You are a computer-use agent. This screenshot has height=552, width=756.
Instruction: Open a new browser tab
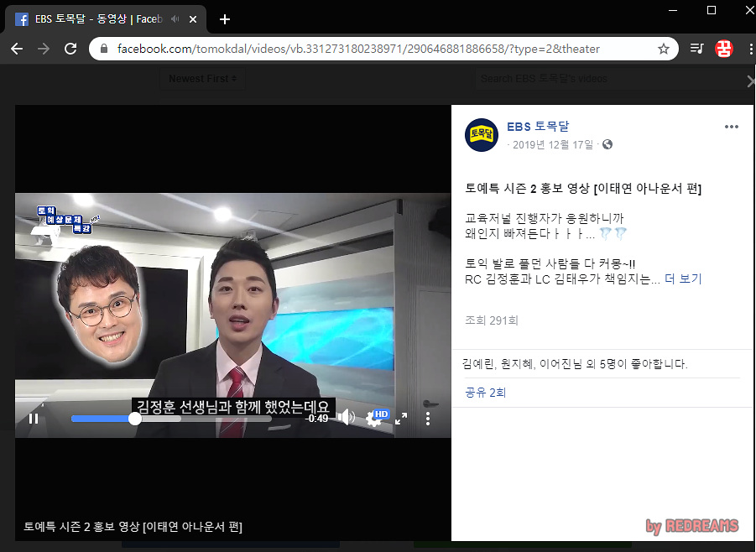[x=225, y=19]
